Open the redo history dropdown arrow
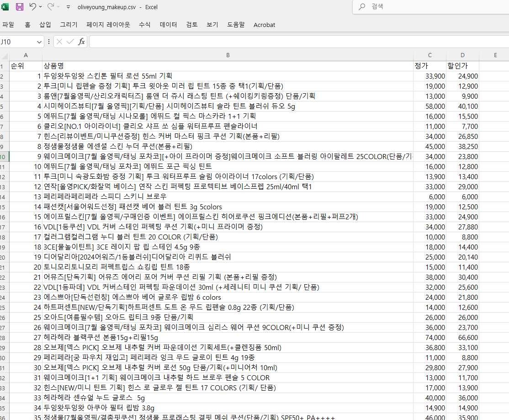 coord(58,7)
